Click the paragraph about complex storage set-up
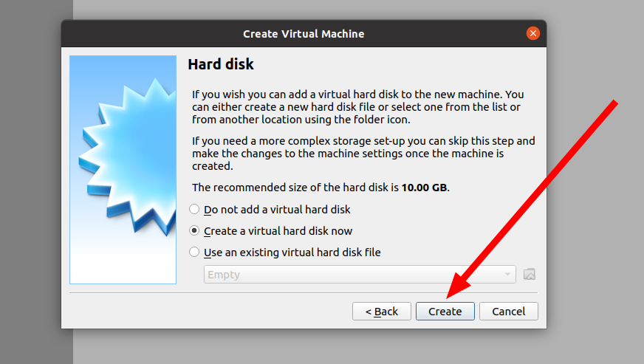Viewport: 644px width, 364px height. [x=363, y=153]
